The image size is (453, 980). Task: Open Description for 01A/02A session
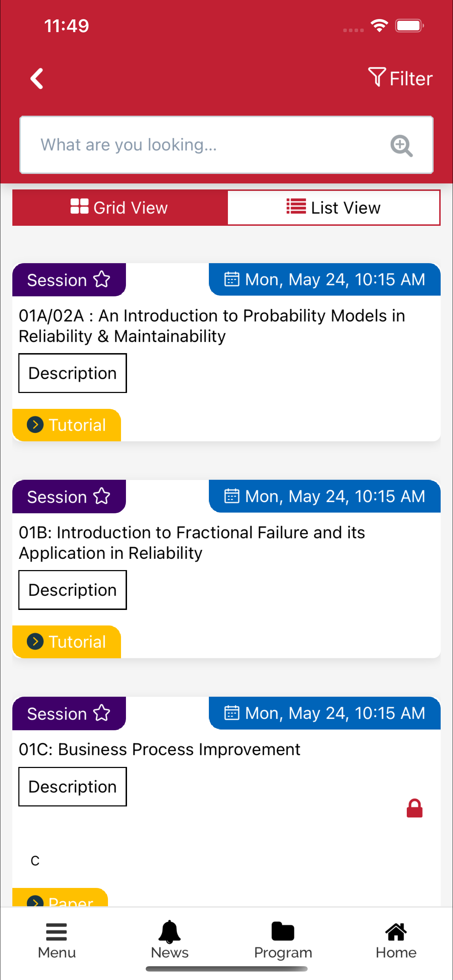[73, 373]
